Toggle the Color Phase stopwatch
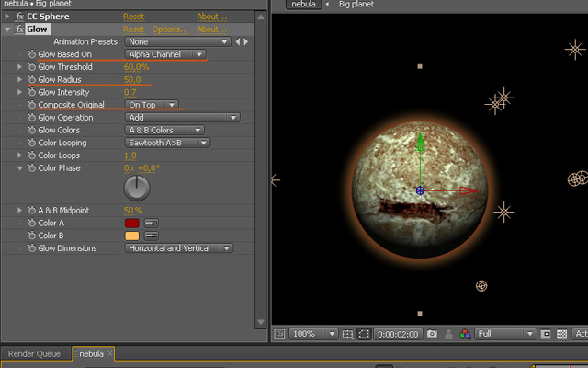 32,167
